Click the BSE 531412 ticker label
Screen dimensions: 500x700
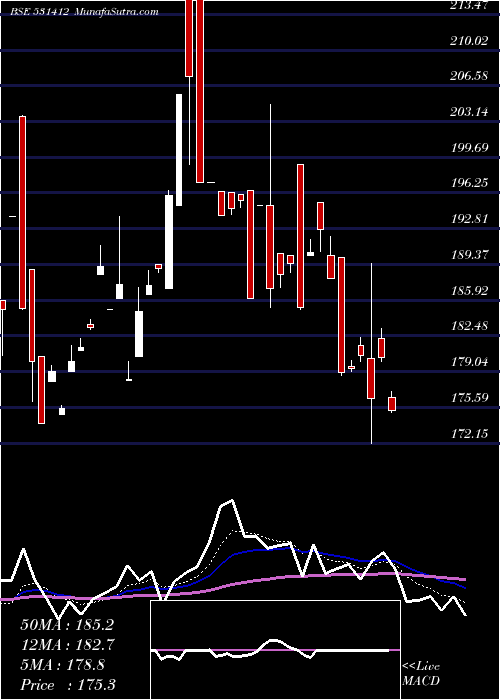(x=40, y=12)
